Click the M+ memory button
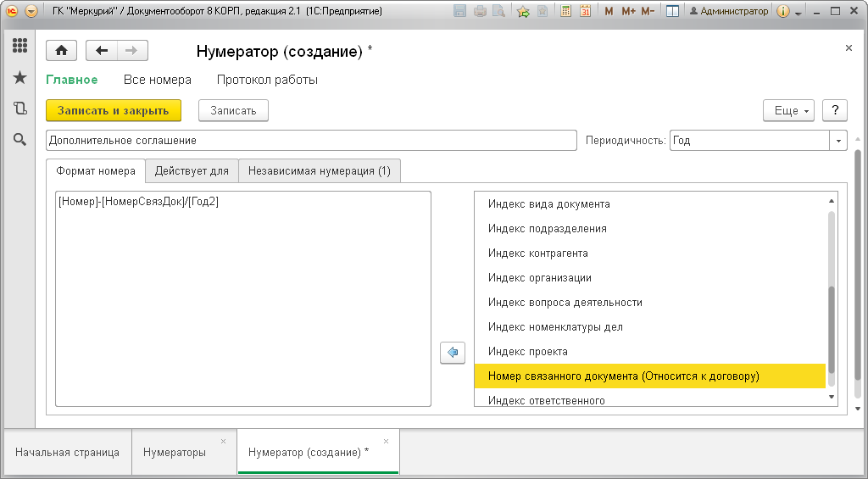 tap(628, 11)
